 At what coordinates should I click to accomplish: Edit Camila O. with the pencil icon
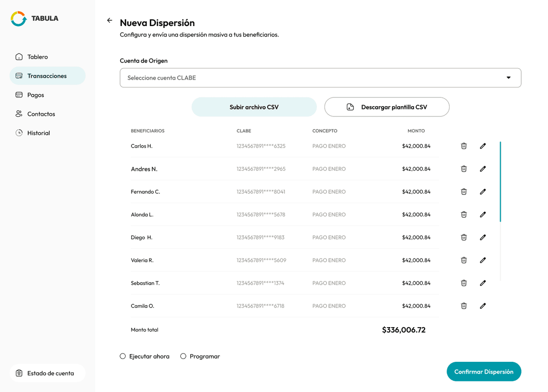483,306
